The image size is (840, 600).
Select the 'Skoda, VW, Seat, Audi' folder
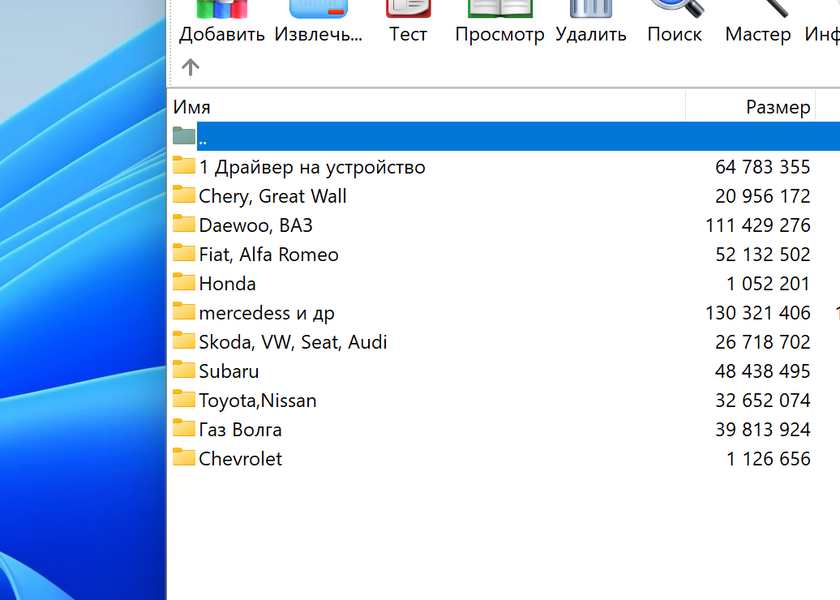click(293, 342)
